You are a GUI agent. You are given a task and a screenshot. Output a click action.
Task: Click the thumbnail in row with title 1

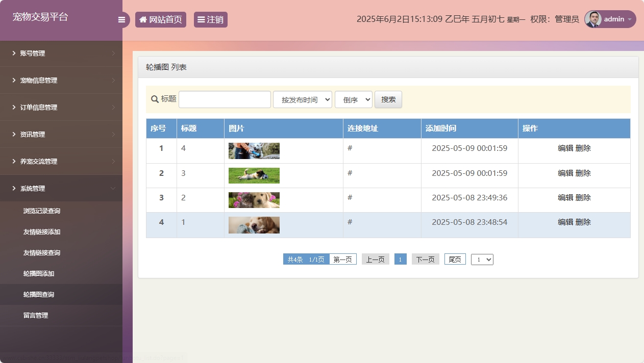point(254,225)
